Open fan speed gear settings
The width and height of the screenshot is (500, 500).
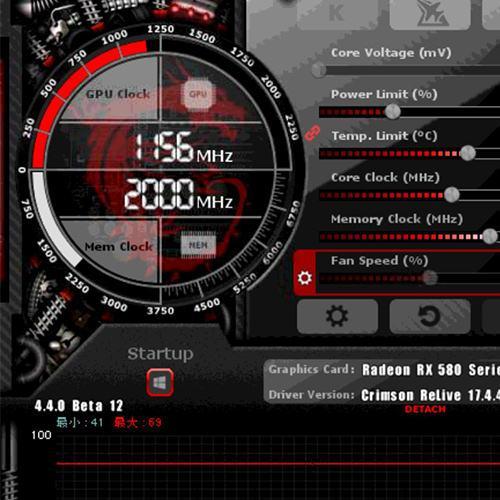[305, 277]
